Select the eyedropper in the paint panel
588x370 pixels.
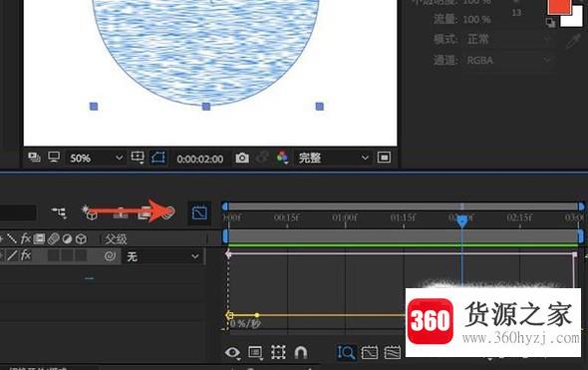pos(573,41)
